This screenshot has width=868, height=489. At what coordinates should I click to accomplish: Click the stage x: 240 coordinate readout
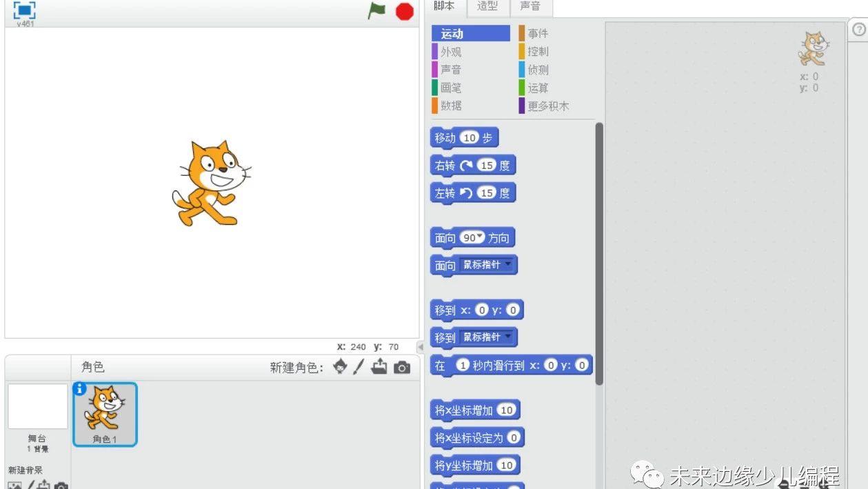click(352, 347)
